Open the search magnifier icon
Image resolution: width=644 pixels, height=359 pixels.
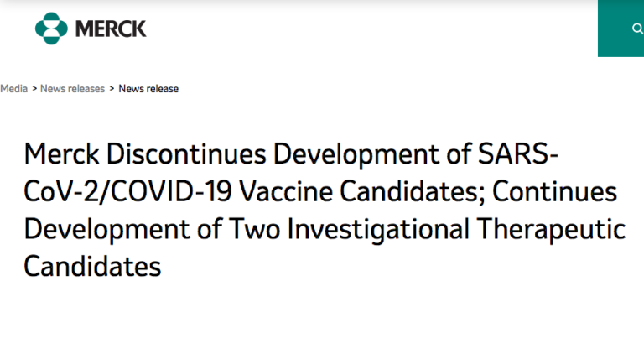(637, 29)
